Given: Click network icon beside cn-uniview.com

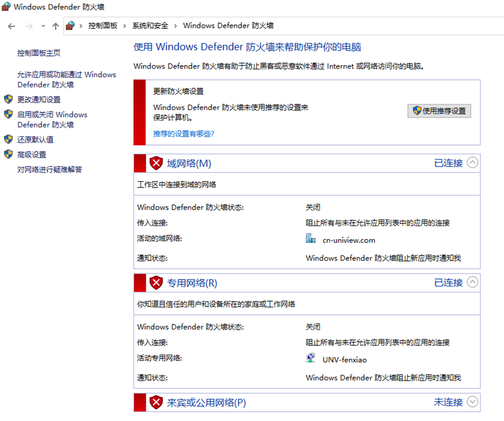Looking at the screenshot, I should pos(311,238).
